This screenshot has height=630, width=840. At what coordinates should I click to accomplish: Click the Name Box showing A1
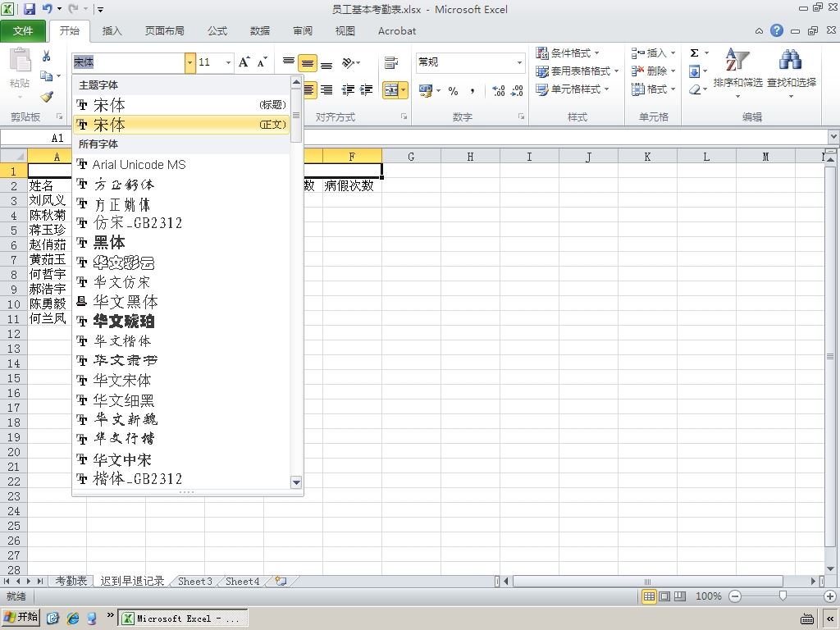coord(35,138)
